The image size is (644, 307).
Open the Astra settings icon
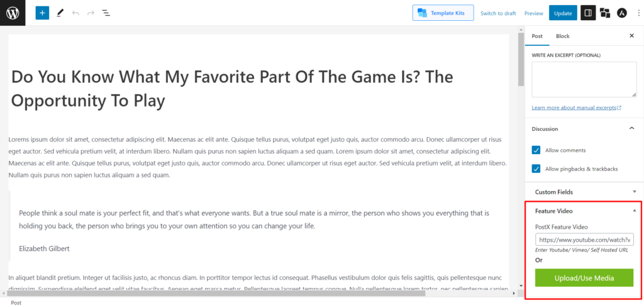click(622, 13)
